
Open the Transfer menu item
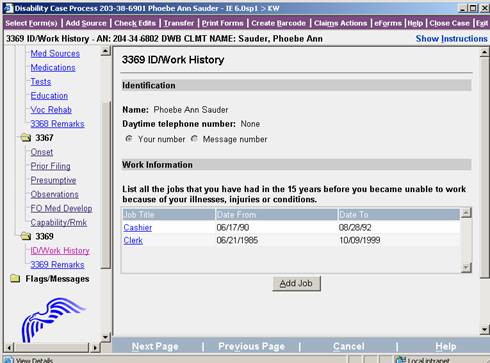point(179,23)
